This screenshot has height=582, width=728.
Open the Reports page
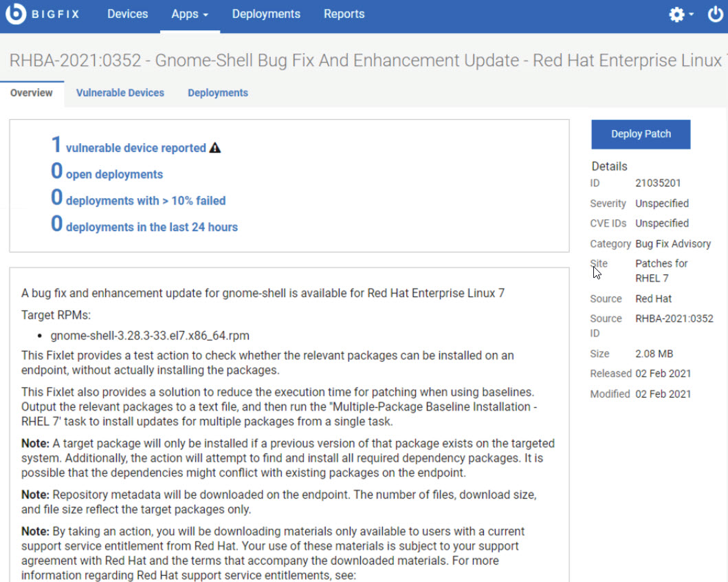tap(344, 14)
